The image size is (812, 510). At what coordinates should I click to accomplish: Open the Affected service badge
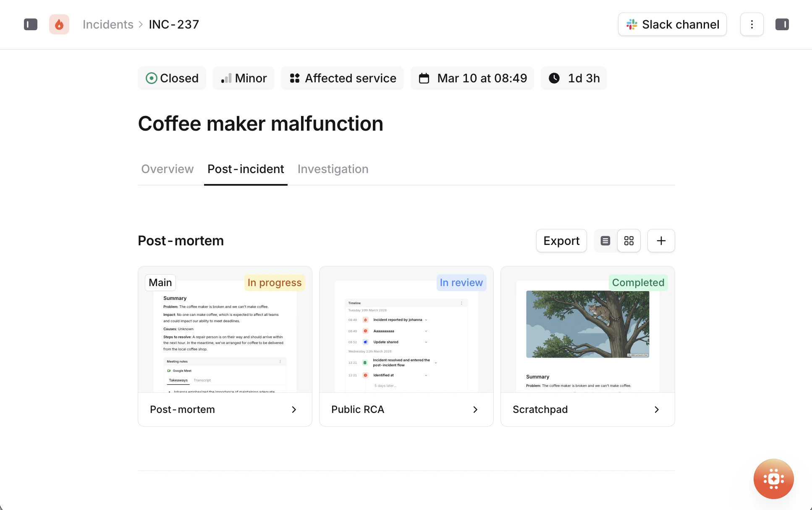(x=343, y=78)
